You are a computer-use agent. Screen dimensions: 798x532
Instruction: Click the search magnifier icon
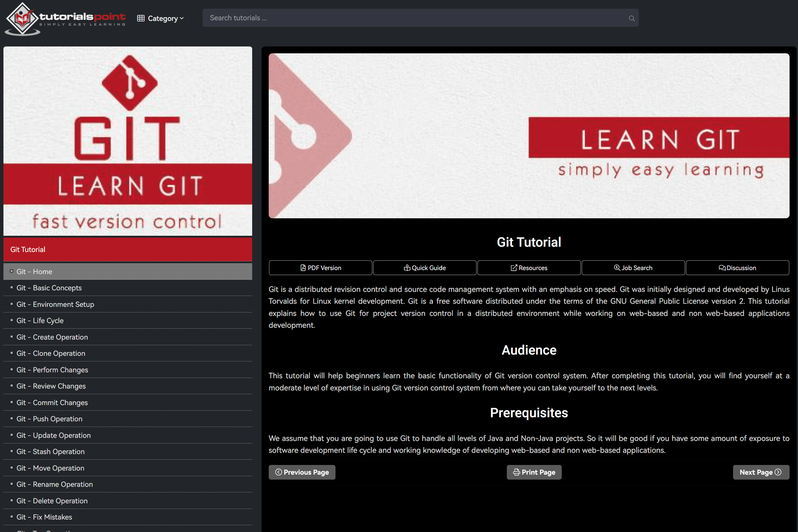pyautogui.click(x=631, y=18)
